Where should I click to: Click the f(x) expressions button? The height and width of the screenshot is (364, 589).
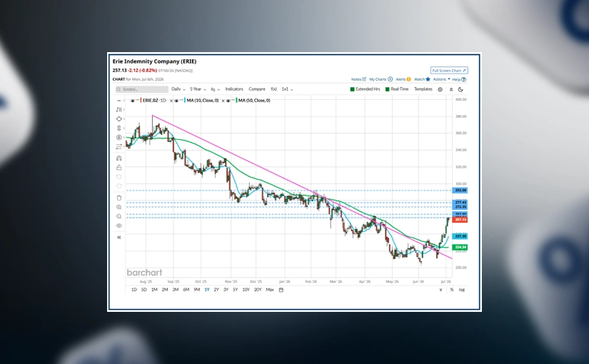[x=274, y=89]
